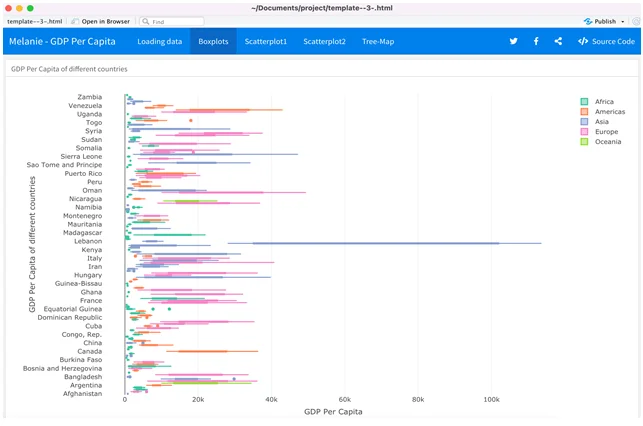The height and width of the screenshot is (426, 643).
Task: Click the '20k' x-axis tick label
Action: (198, 399)
